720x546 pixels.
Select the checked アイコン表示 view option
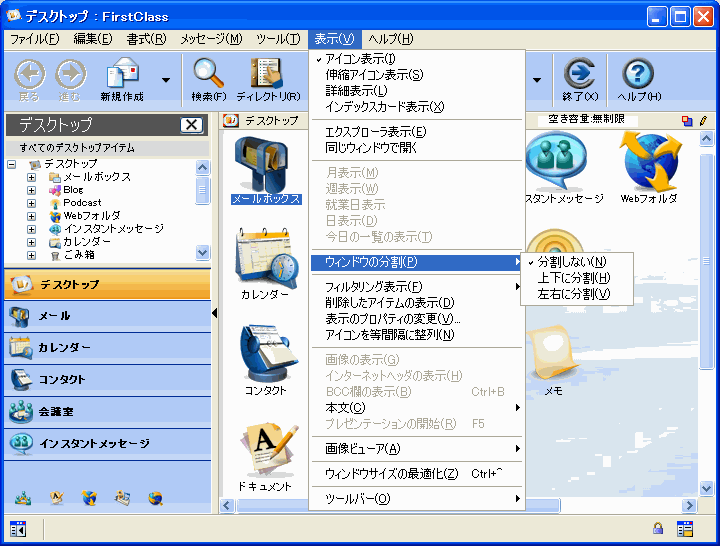361,59
